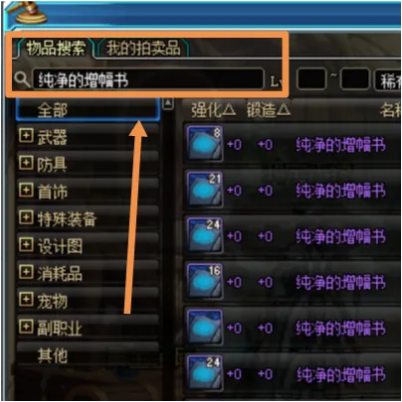Click the magnifier search icon
The width and height of the screenshot is (402, 402).
pos(22,79)
